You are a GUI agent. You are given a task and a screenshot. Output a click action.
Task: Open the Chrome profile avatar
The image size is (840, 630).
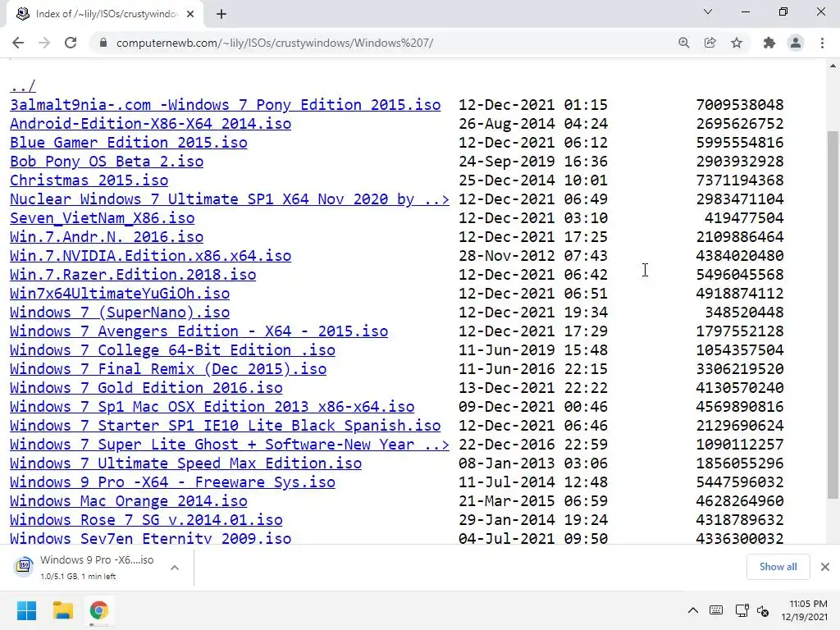tap(796, 43)
